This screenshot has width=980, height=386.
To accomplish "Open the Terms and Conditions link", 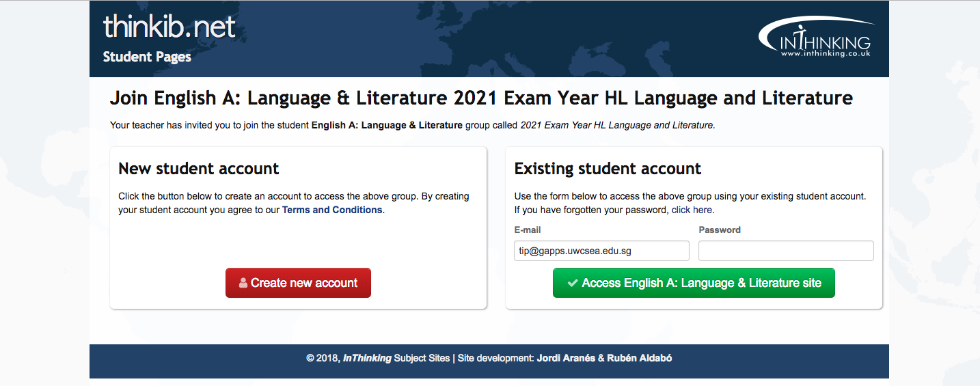I will [x=332, y=210].
